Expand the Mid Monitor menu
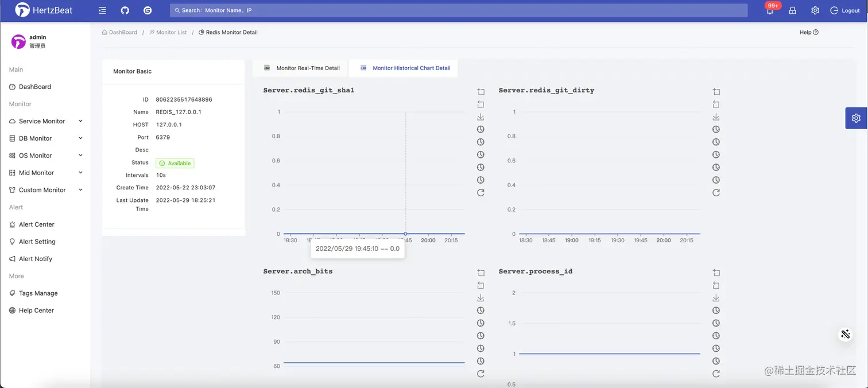 tap(46, 173)
